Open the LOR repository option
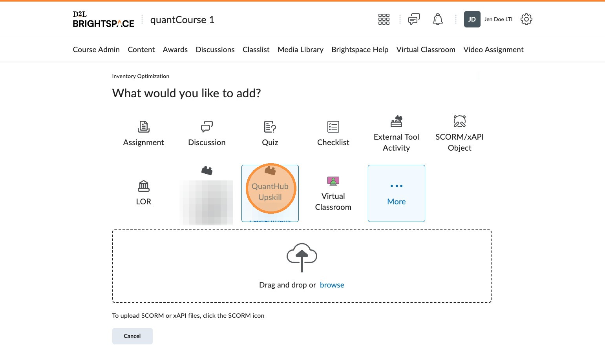 click(143, 193)
